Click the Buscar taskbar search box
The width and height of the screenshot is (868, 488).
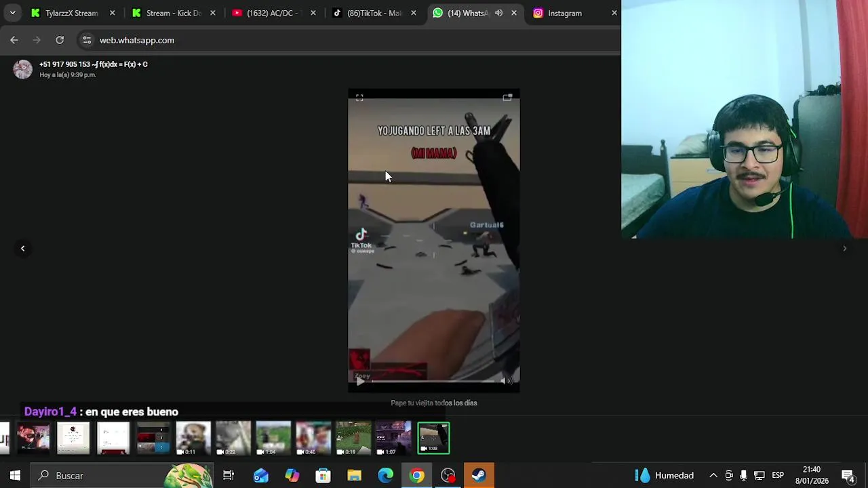(x=122, y=476)
